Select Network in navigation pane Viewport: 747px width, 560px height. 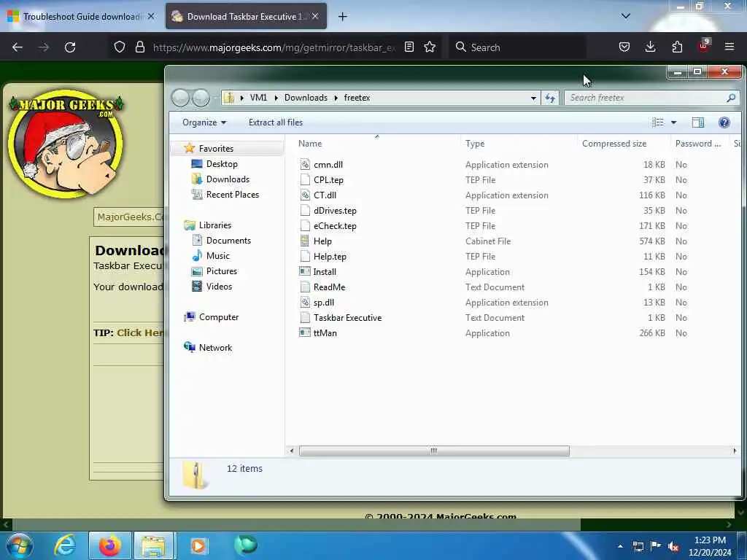tap(215, 348)
